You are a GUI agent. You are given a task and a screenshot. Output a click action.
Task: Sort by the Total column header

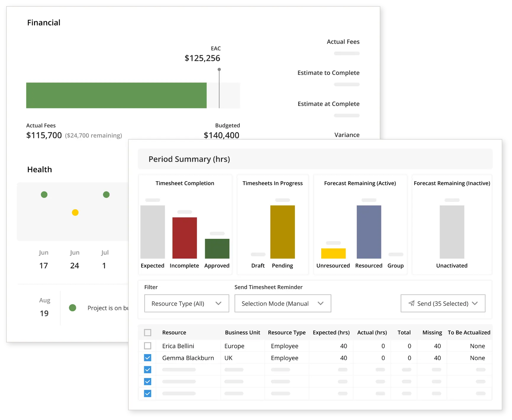point(404,333)
